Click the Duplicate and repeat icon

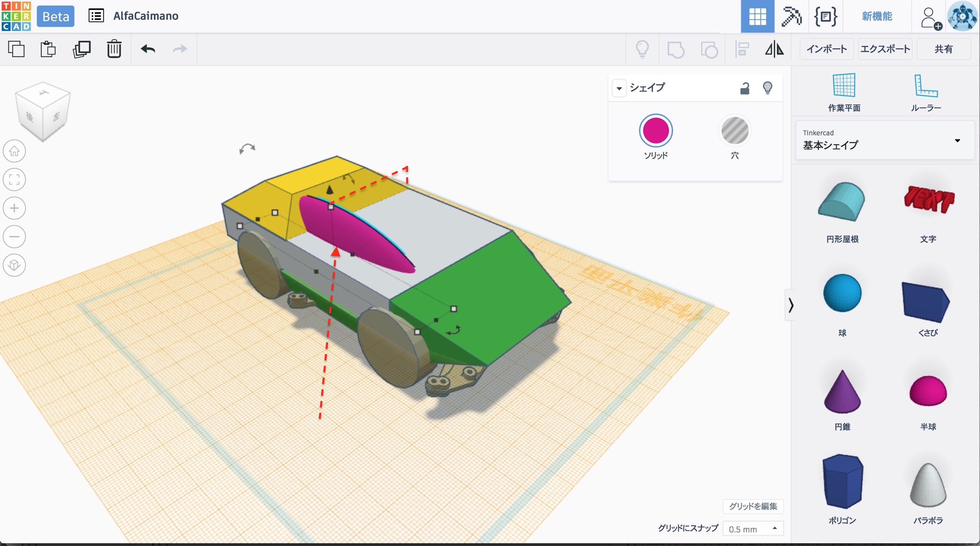tap(81, 49)
